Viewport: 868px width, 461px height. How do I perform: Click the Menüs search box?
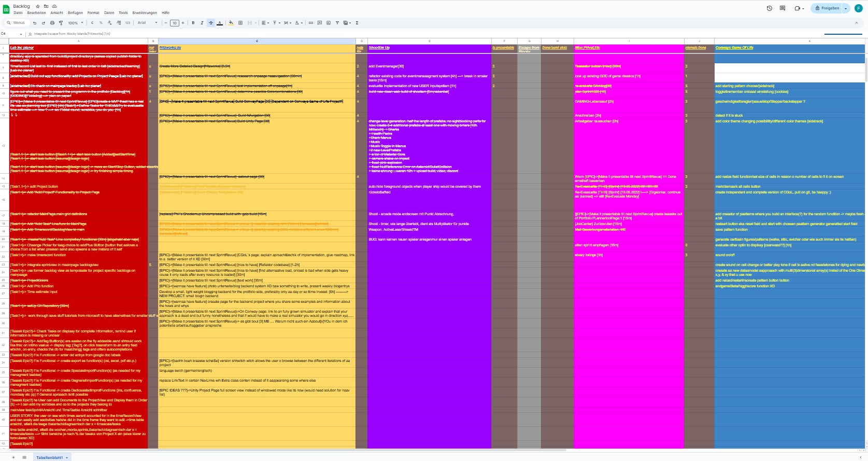point(17,23)
